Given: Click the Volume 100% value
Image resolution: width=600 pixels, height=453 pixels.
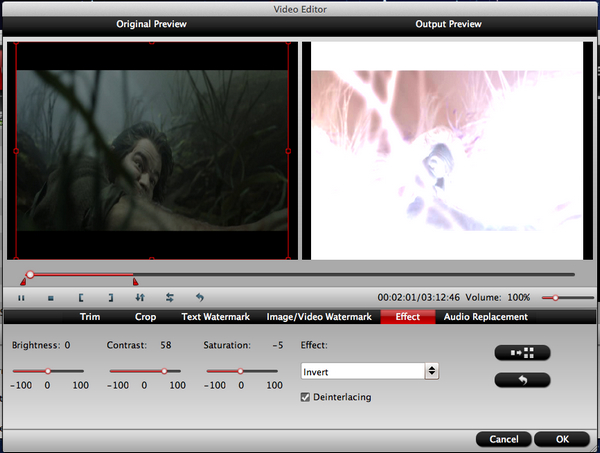Looking at the screenshot, I should [518, 297].
